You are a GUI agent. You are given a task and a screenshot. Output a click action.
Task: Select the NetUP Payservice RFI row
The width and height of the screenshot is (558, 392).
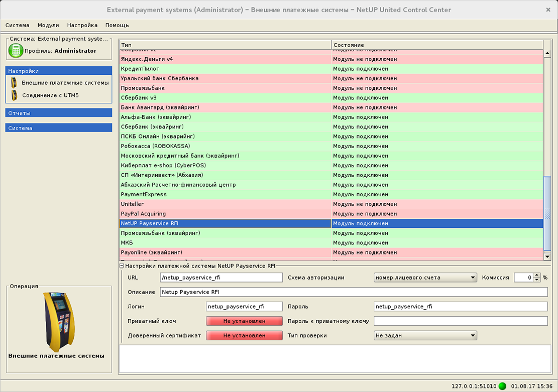pos(331,223)
